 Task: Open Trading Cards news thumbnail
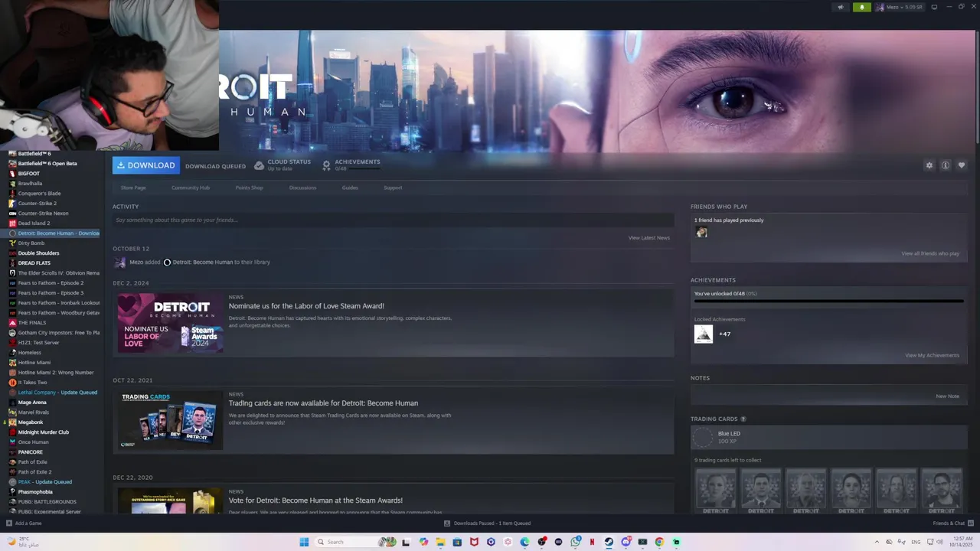(x=171, y=420)
